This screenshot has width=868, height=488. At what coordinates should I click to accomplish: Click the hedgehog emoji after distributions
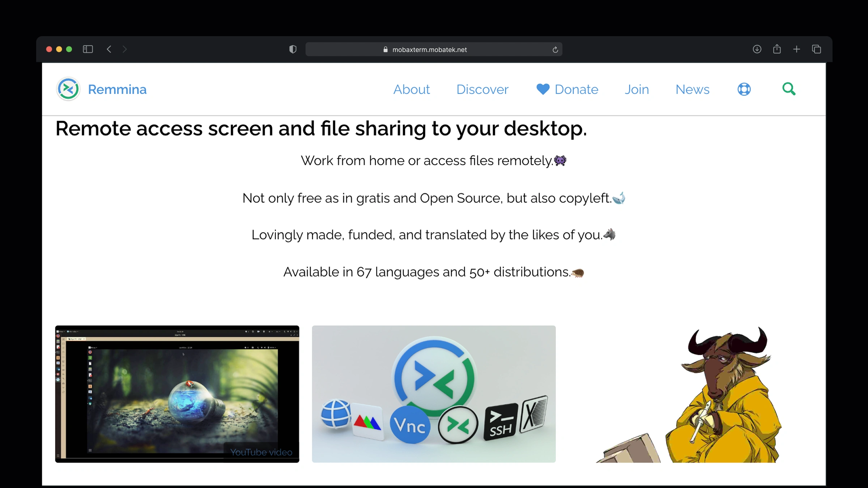coord(578,273)
